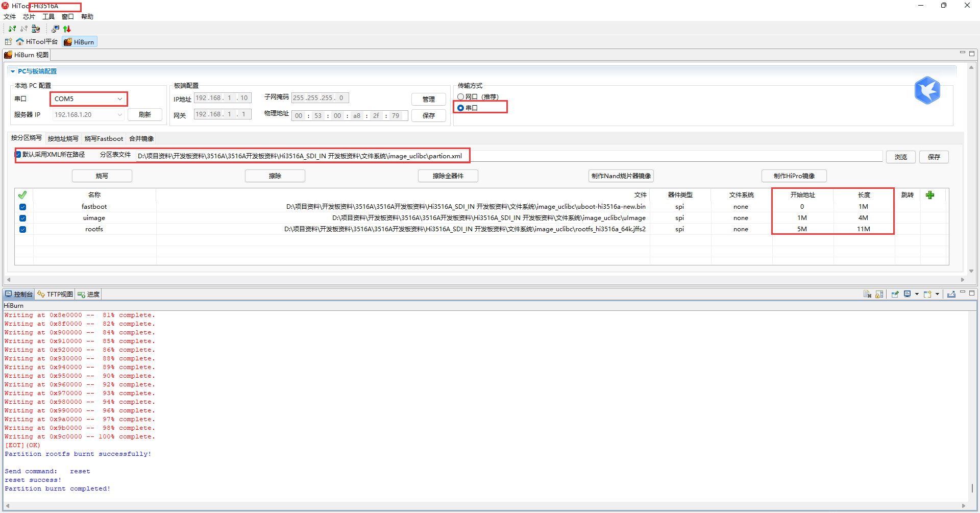Image resolution: width=980 pixels, height=513 pixels.
Task: Click the partition table file path field
Action: click(x=509, y=156)
